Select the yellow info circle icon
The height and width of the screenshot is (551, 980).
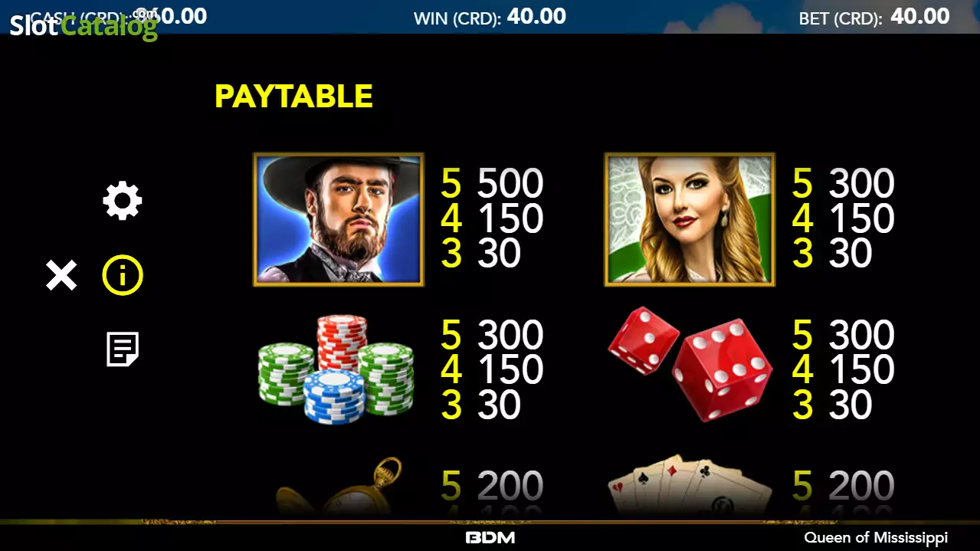point(123,276)
